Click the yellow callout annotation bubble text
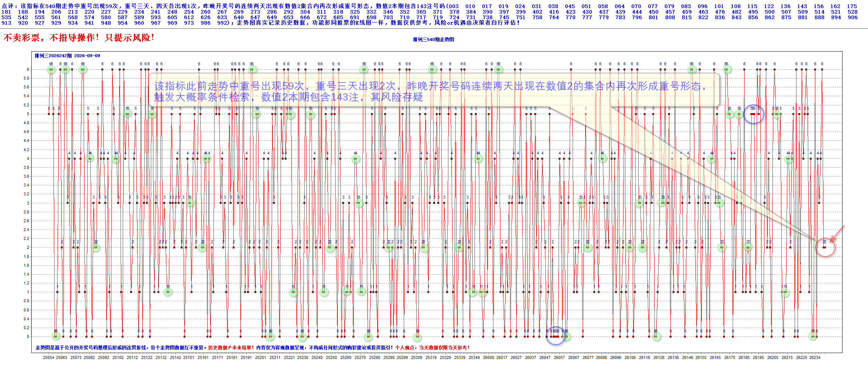Viewport: 868px width, 370px height. click(430, 91)
